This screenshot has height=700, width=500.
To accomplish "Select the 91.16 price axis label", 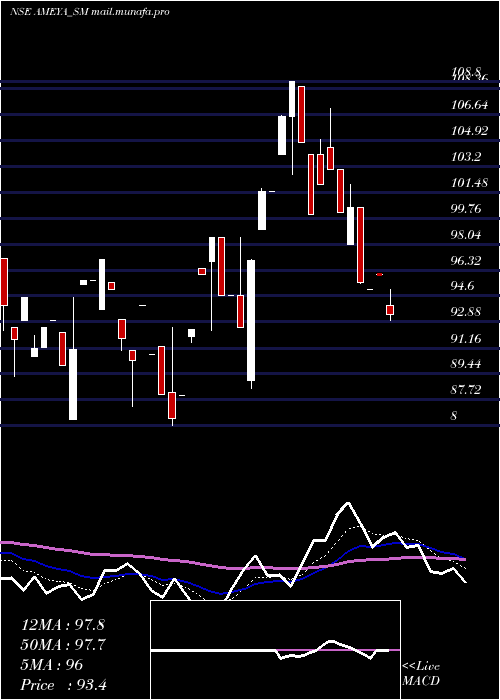I will click(x=467, y=338).
